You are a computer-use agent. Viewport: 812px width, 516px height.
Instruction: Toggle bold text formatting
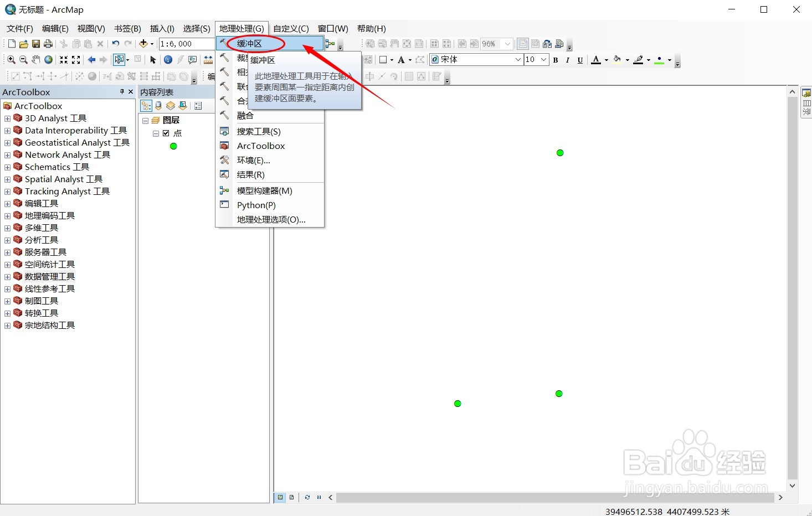coord(556,60)
